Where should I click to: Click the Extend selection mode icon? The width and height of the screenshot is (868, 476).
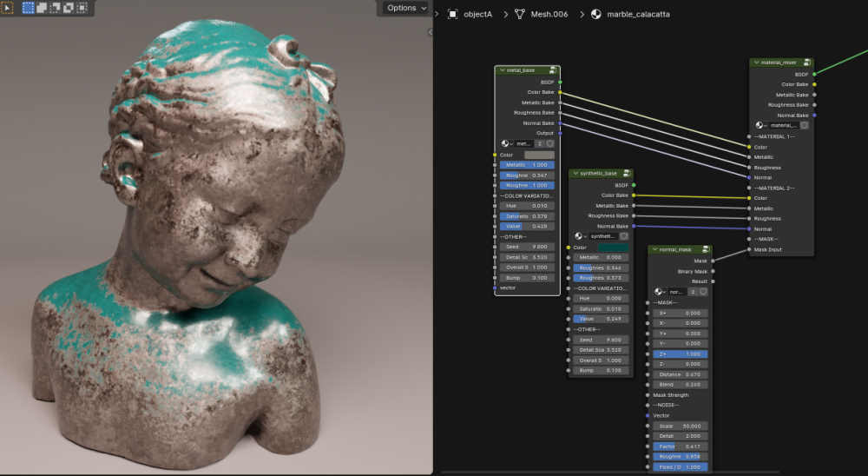pos(42,8)
